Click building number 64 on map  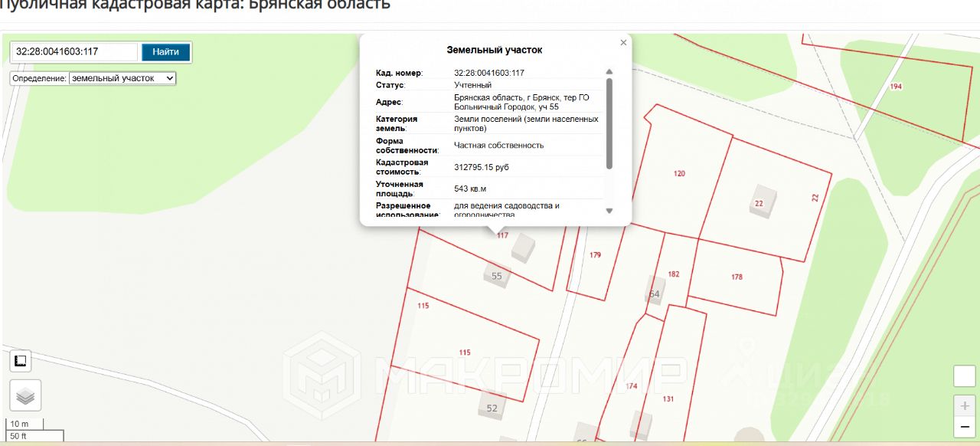point(654,294)
